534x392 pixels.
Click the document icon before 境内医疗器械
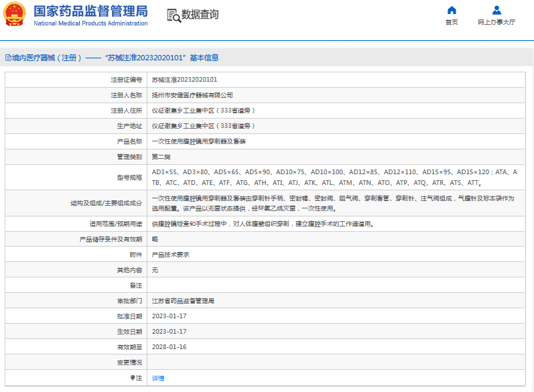(8, 58)
